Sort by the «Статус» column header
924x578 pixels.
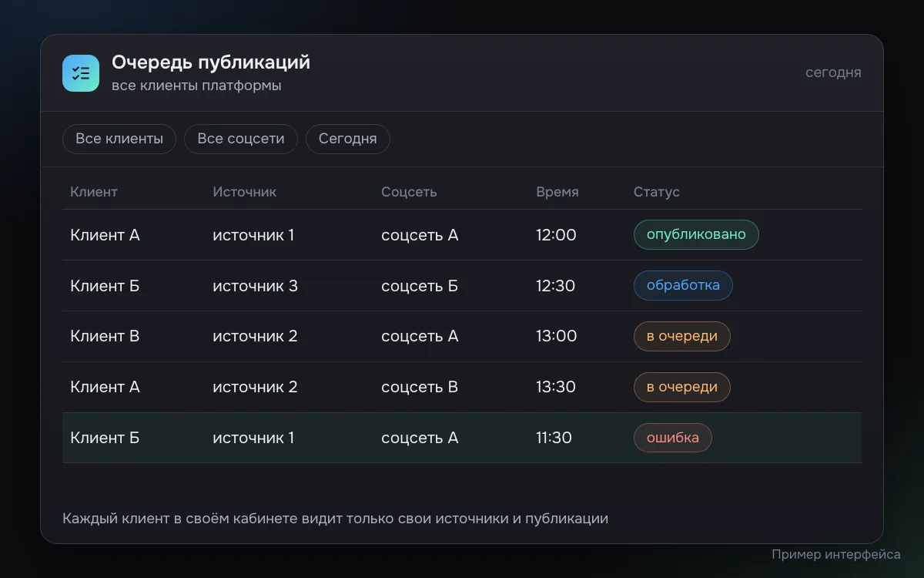[657, 192]
